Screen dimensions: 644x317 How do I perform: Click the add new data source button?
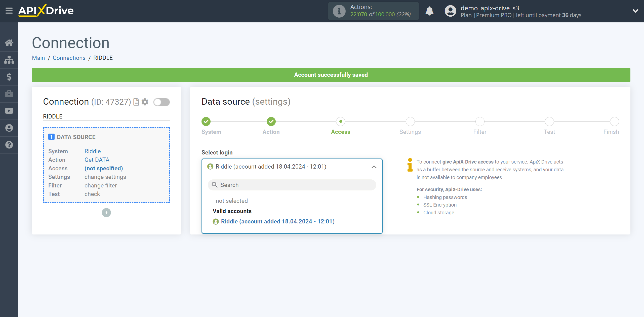[106, 212]
